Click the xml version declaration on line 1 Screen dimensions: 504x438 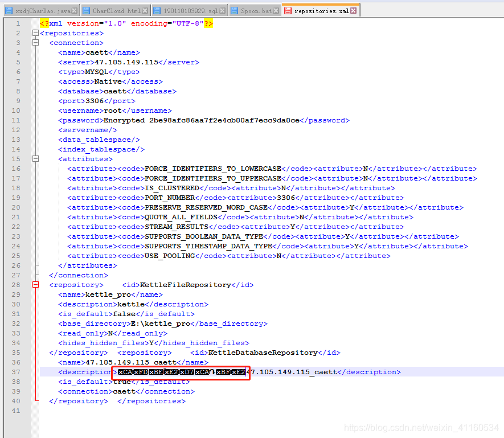126,23
